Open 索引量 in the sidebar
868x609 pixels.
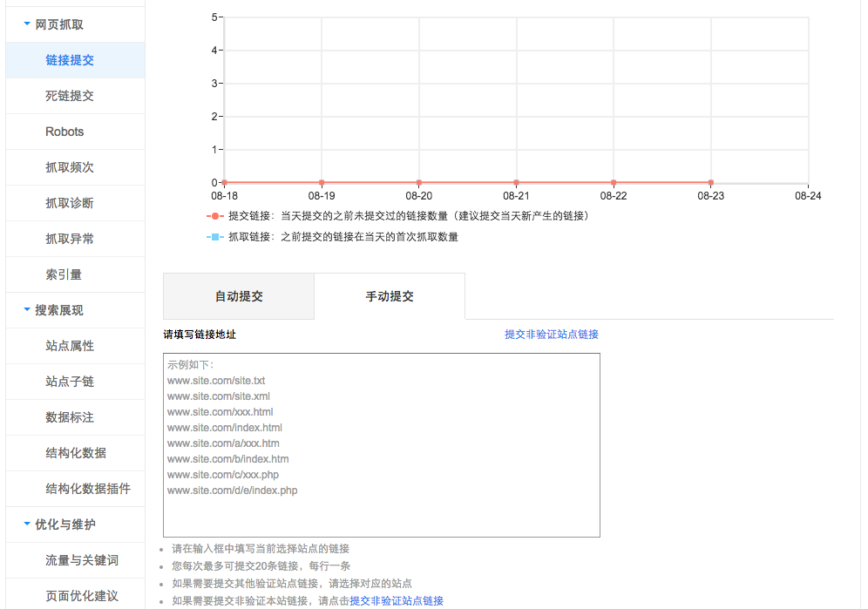[x=64, y=274]
